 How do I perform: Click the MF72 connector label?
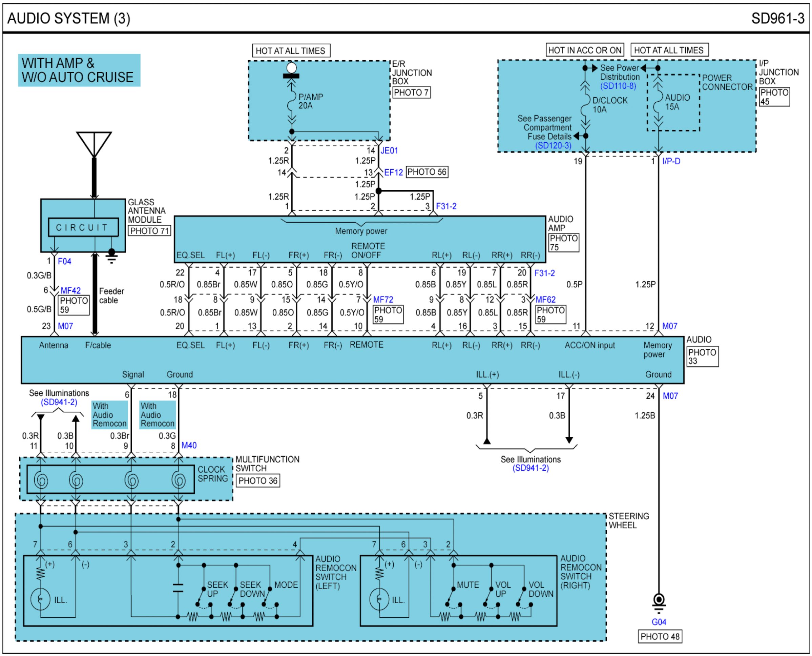(x=383, y=300)
